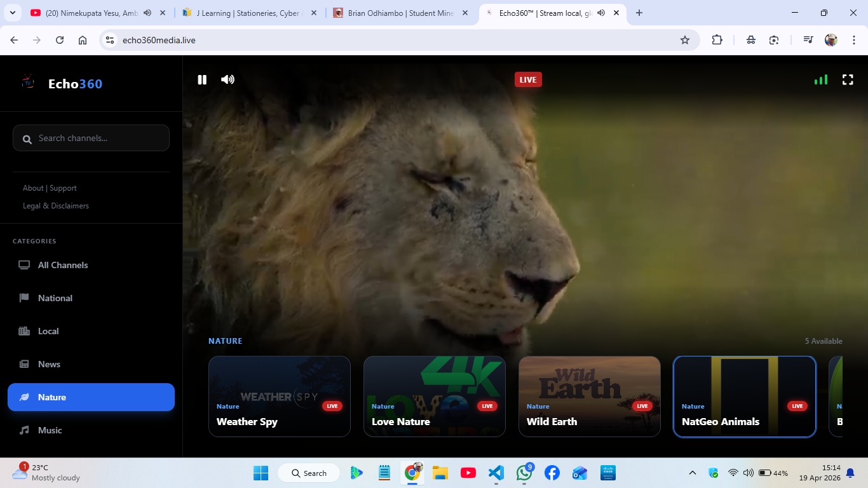Reload the current page

tap(60, 40)
